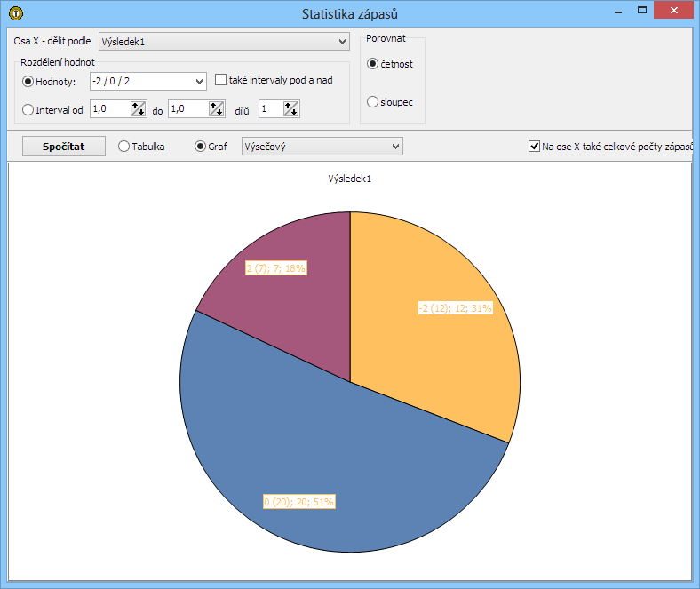This screenshot has height=589, width=700.
Task: Select the Hodnoty radio button
Action: coord(28,81)
